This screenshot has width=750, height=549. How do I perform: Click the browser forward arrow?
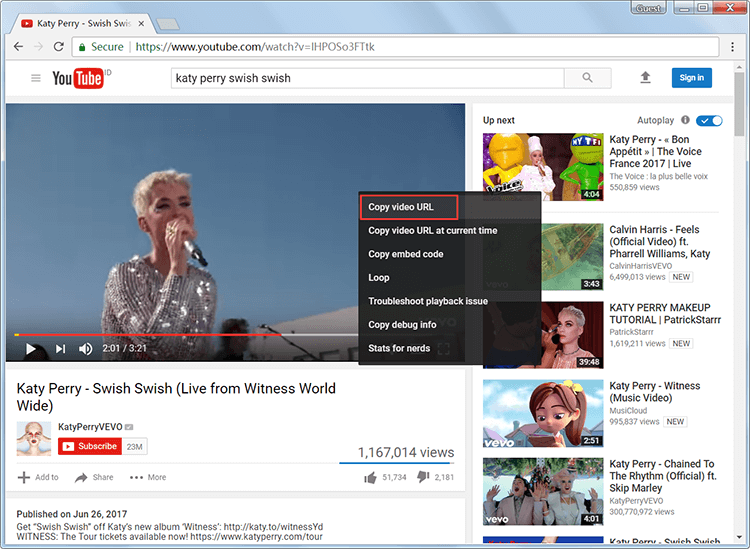pyautogui.click(x=38, y=46)
